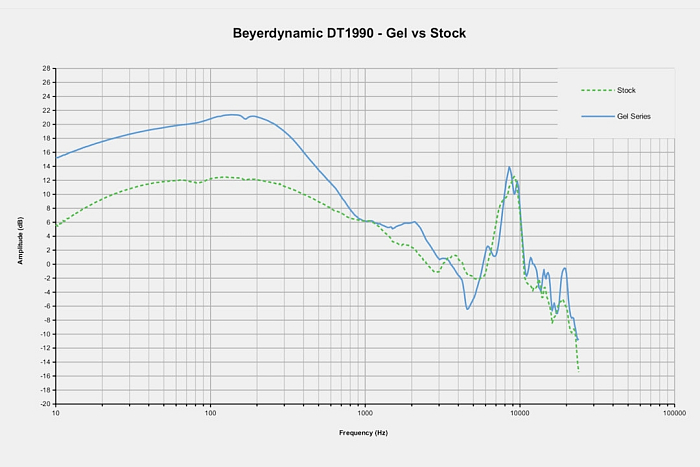Click the -20 label on amplitude axis

pos(45,404)
